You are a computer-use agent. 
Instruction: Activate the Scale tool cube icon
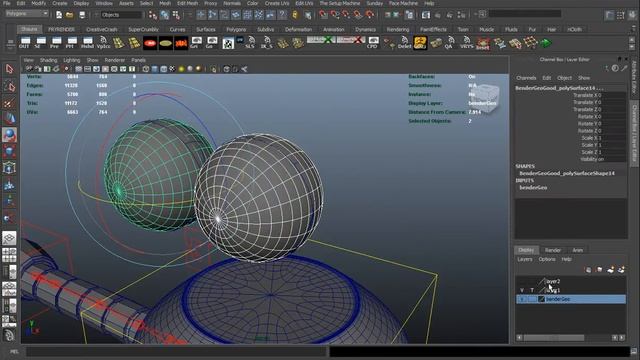9,151
